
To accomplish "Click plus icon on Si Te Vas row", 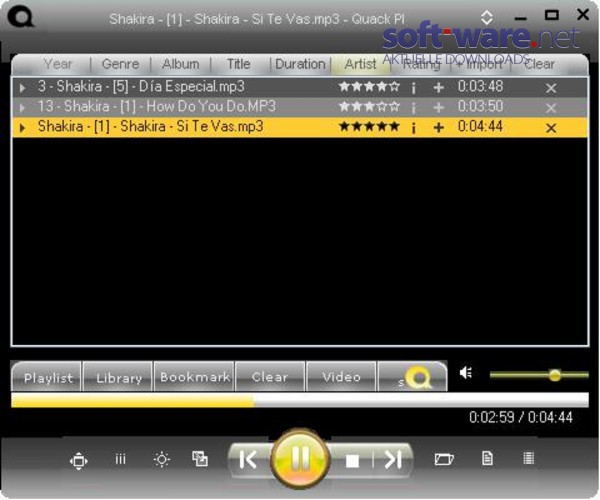I will [439, 128].
